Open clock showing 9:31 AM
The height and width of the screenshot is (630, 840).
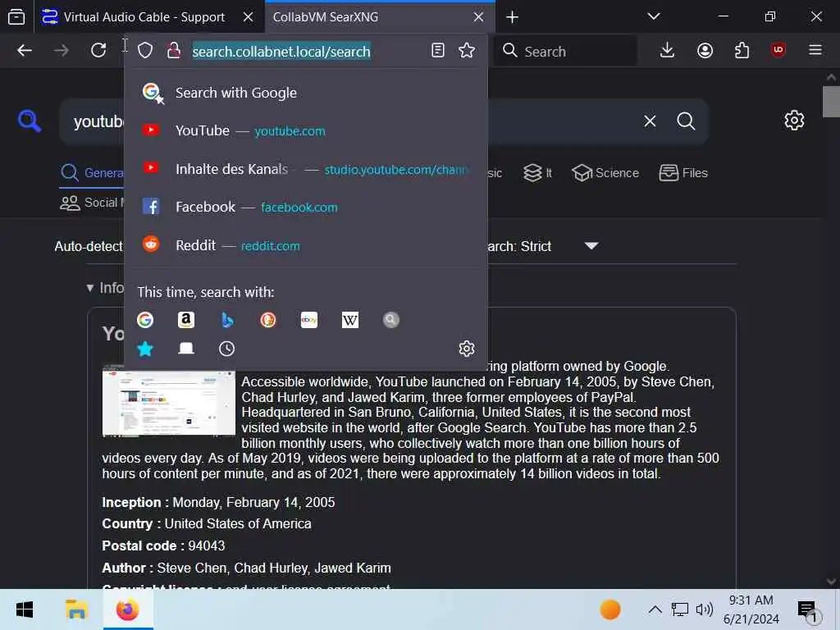(x=751, y=609)
